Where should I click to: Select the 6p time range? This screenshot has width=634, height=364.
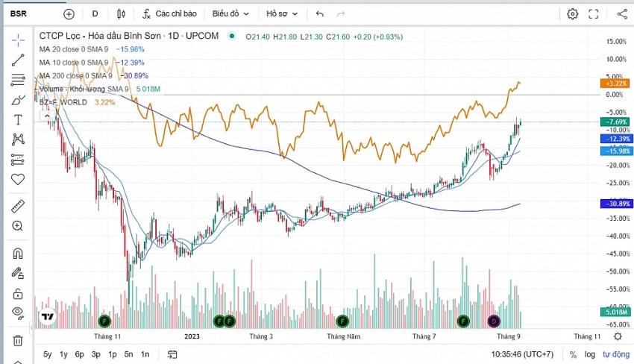pyautogui.click(x=80, y=355)
